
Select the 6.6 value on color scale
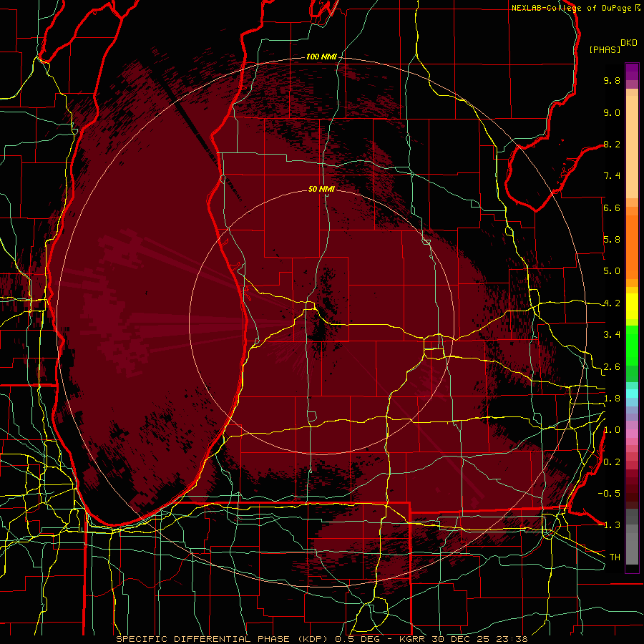point(612,208)
